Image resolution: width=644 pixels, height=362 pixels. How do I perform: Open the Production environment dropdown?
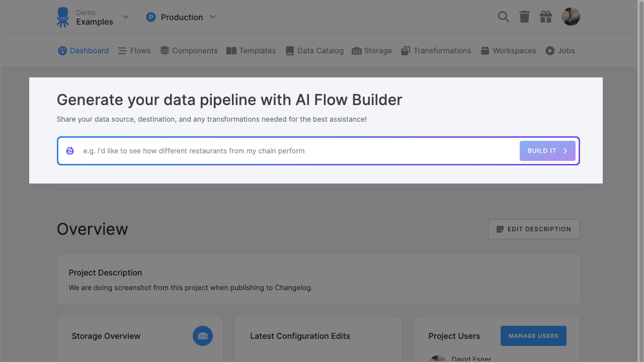pyautogui.click(x=212, y=17)
